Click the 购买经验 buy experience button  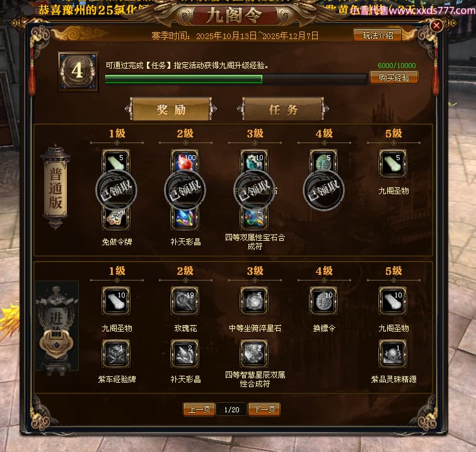394,78
